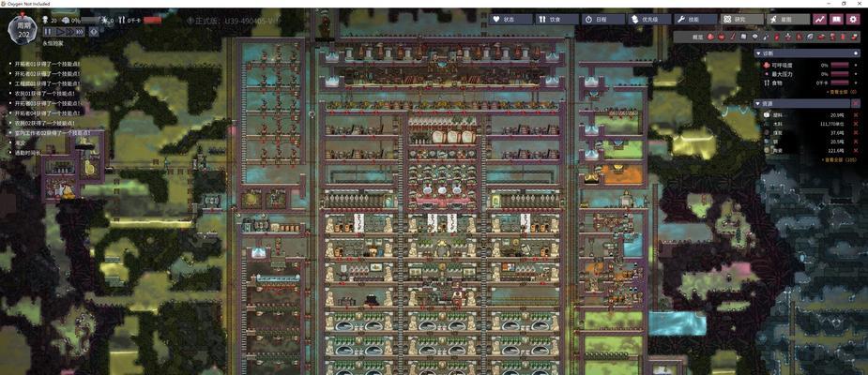Set game speed to medium double arrow
Viewport: 868px width, 375px height.
(69, 32)
